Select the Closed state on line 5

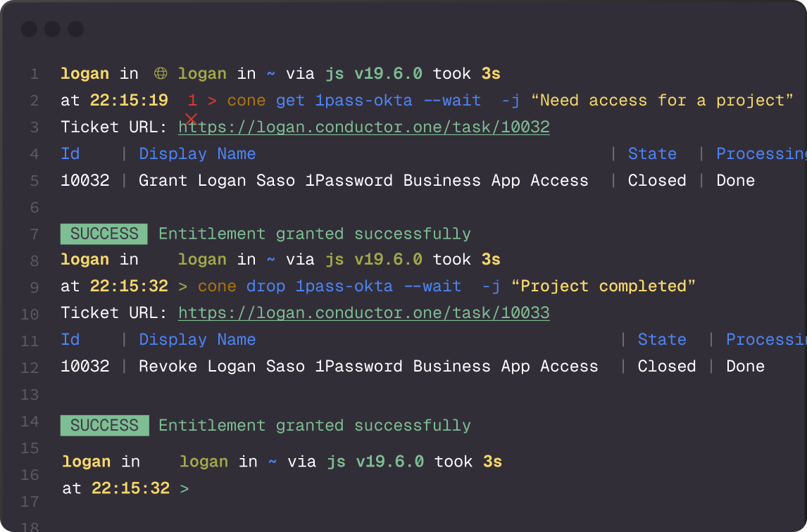(x=656, y=180)
